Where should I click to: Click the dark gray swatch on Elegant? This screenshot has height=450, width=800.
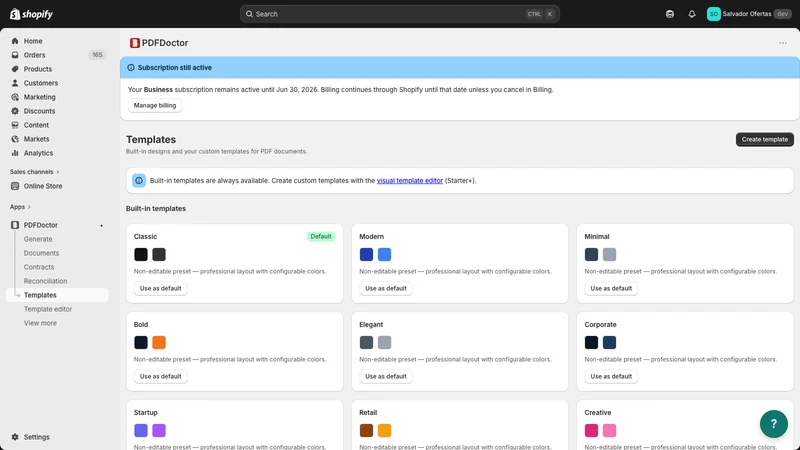coord(366,342)
